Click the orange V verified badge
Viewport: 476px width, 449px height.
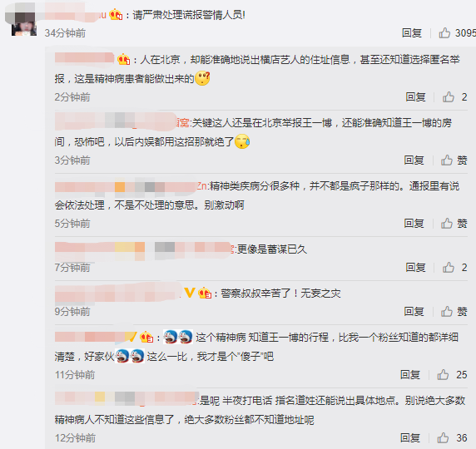(190, 293)
